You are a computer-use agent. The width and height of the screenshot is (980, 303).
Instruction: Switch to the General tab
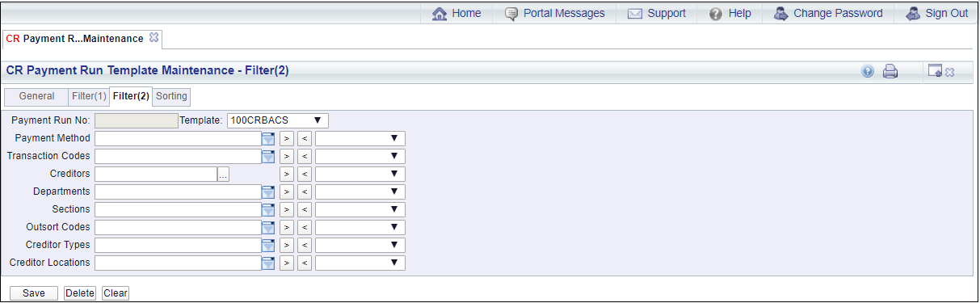coord(36,96)
